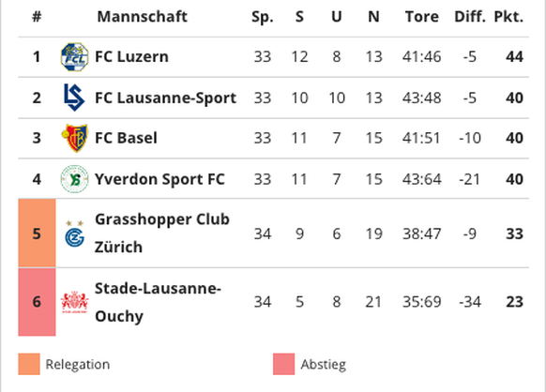546x392 pixels.
Task: Click the Tore column header
Action: point(422,17)
